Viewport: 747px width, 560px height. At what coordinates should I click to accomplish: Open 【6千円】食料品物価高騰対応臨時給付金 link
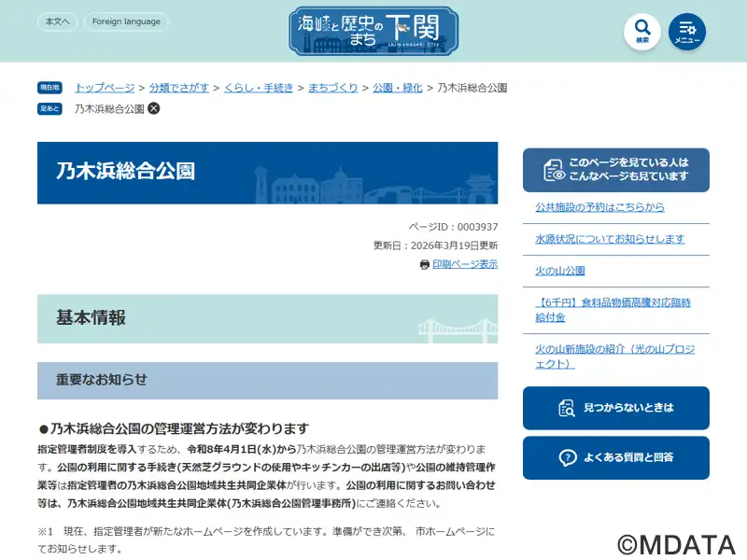[613, 310]
